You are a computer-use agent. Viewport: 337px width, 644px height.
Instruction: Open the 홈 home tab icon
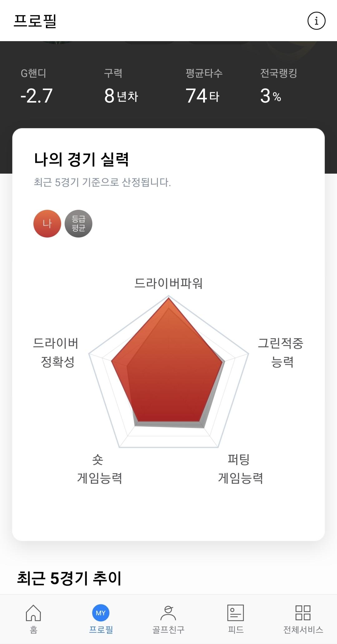33,613
